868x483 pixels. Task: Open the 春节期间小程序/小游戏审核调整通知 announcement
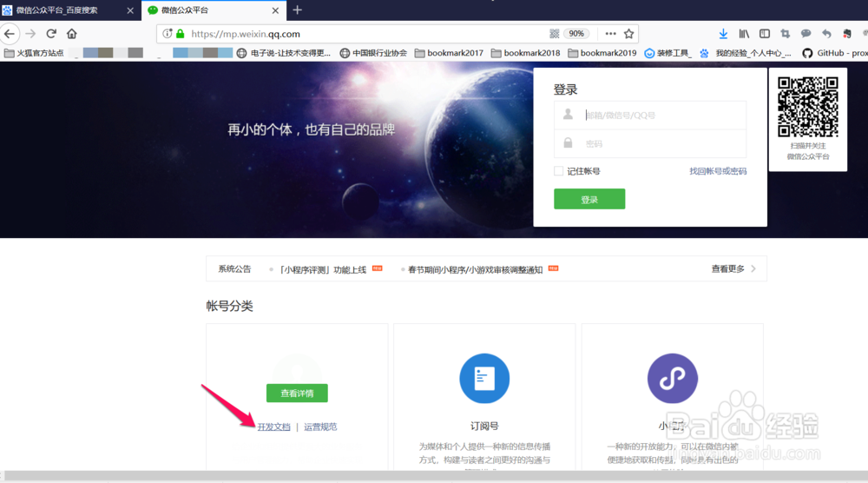(475, 270)
